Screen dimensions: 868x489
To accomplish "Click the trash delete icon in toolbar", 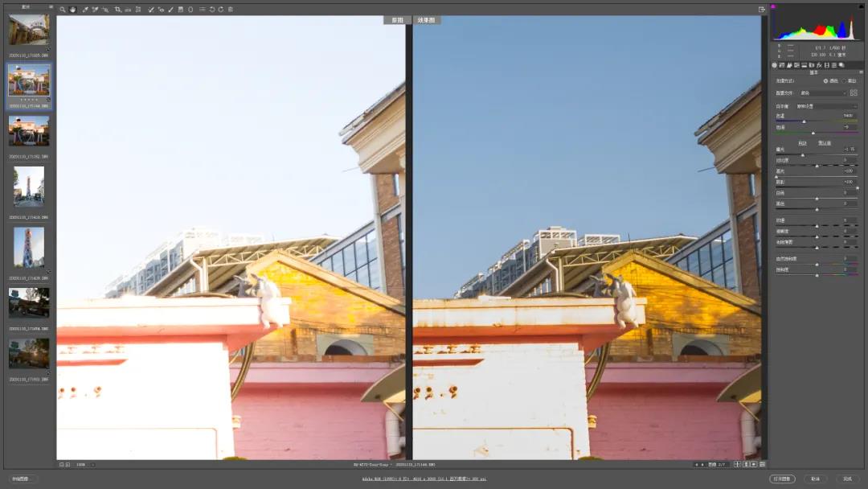I will pyautogui.click(x=231, y=10).
